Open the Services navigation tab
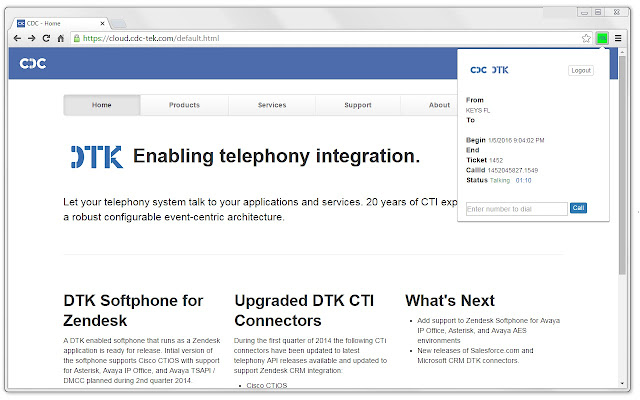Image resolution: width=640 pixels, height=400 pixels. [x=272, y=105]
